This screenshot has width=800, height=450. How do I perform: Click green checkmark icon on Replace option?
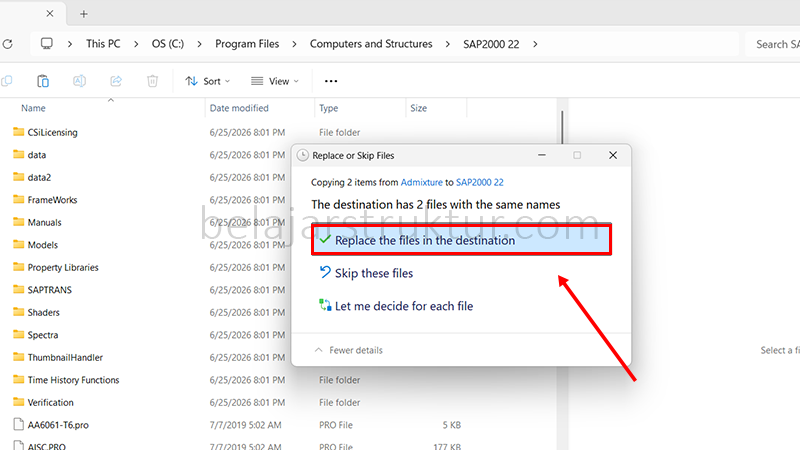click(x=325, y=239)
